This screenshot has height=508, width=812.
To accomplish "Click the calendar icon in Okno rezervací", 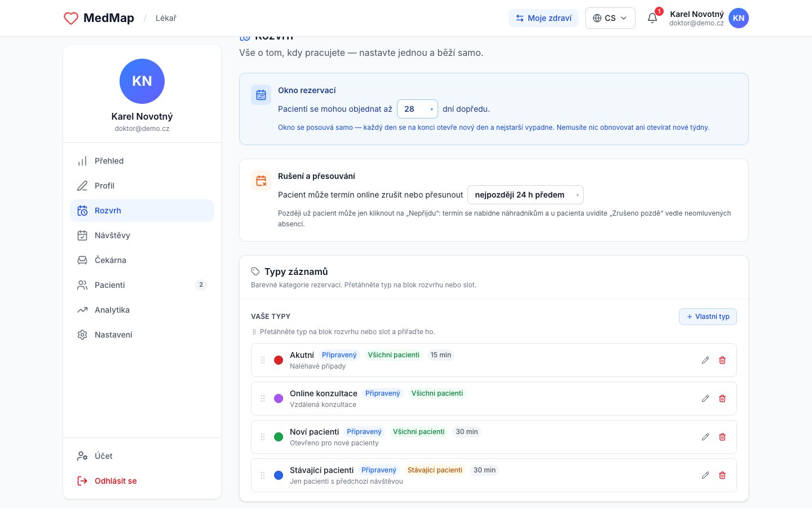I will click(261, 95).
